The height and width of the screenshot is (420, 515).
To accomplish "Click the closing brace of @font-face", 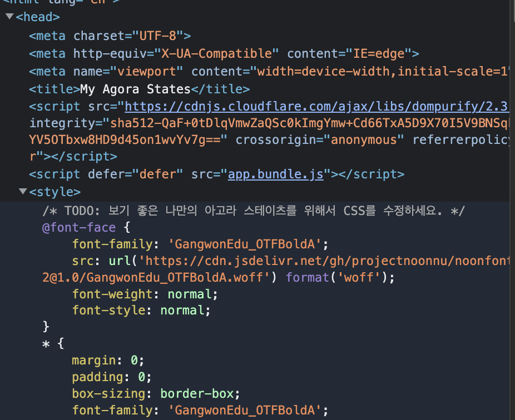I will coord(46,327).
